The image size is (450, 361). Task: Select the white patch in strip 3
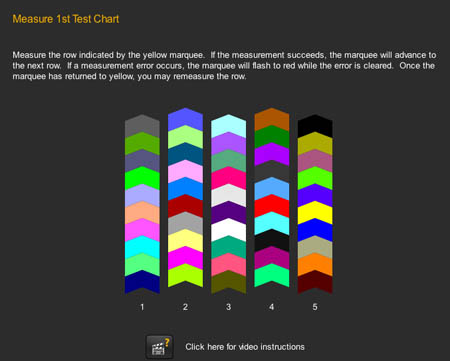coord(229,230)
